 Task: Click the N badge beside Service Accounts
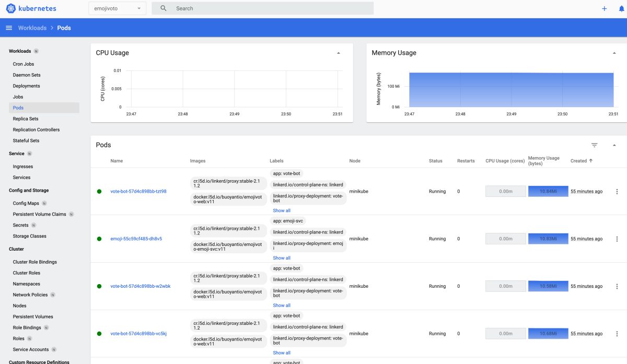(54, 349)
